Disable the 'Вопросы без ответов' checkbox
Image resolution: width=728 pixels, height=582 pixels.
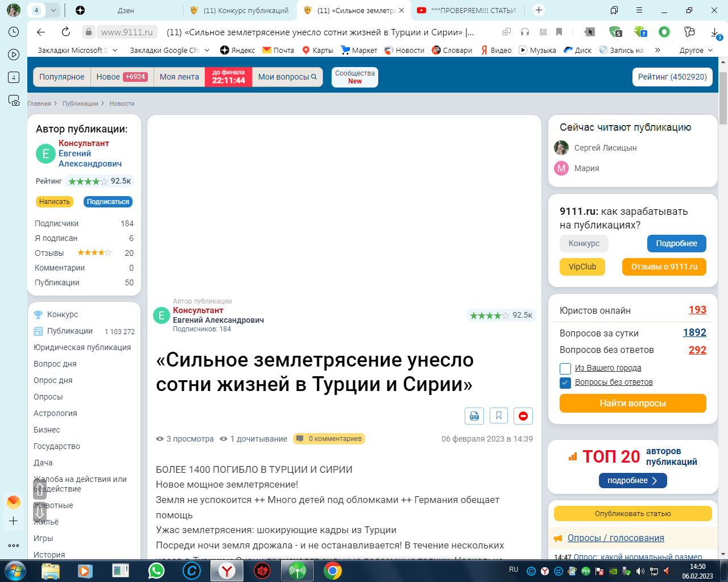(x=565, y=383)
